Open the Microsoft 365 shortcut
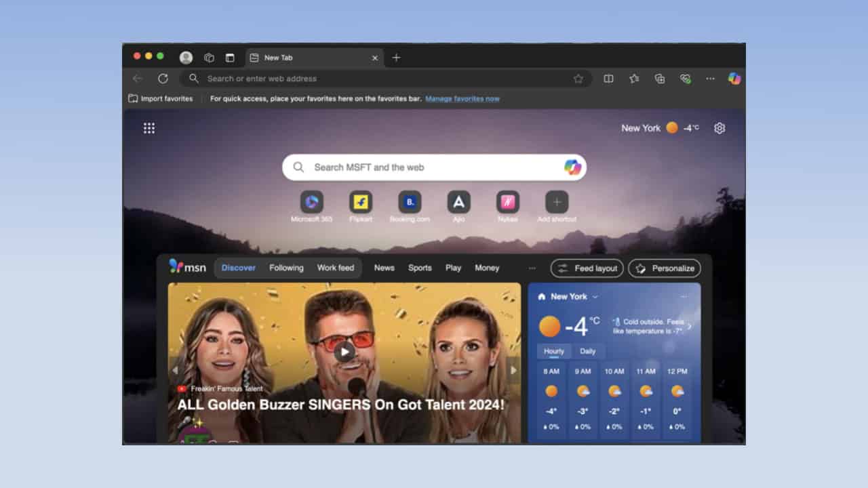This screenshot has height=488, width=868. point(311,207)
